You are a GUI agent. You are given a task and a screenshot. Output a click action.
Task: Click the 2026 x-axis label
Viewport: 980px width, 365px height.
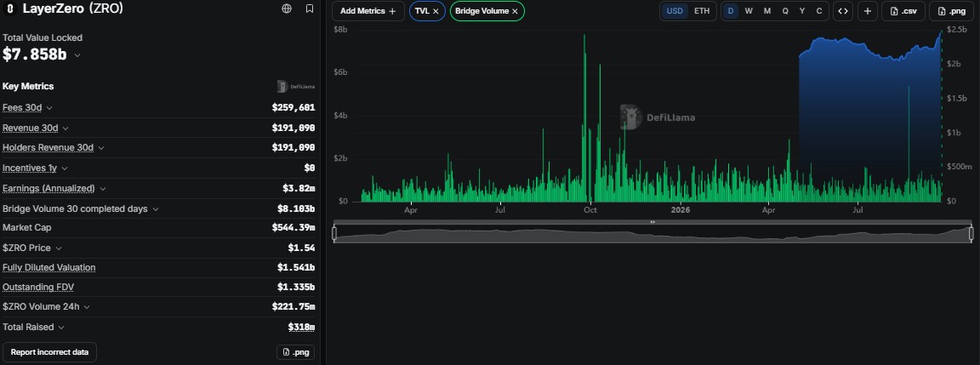click(680, 210)
